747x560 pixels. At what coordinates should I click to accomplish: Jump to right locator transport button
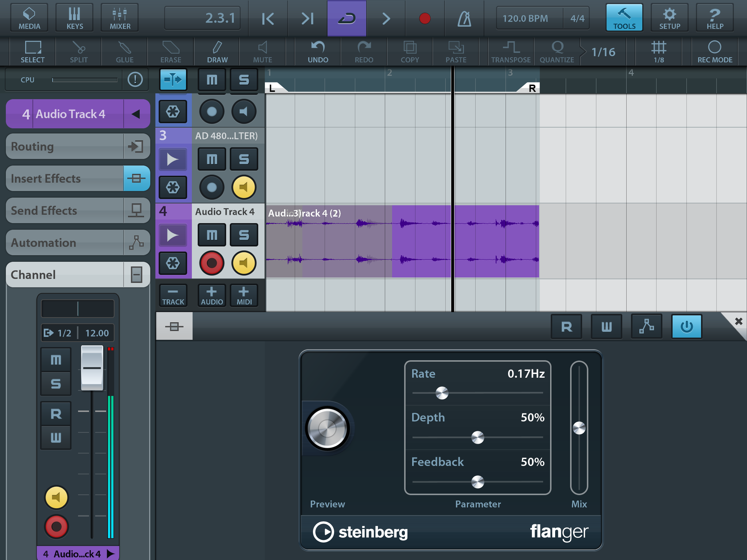click(307, 18)
